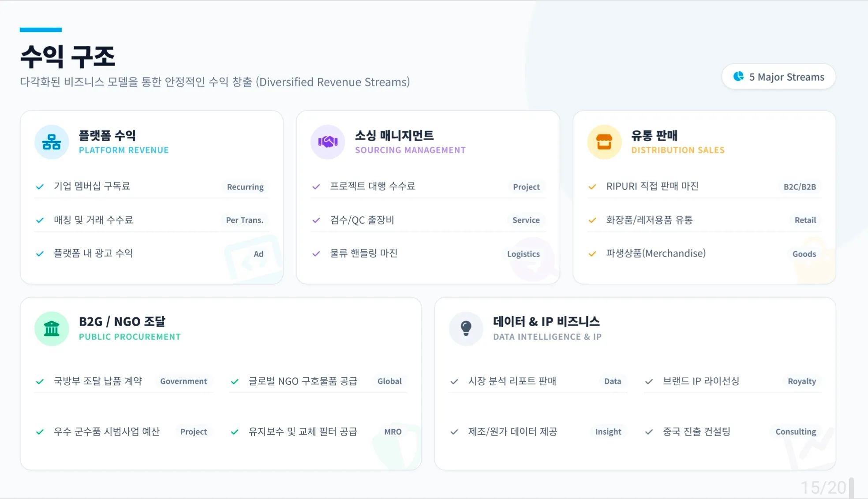
Task: Click the Diversified Revenue Streams subtitle
Action: (x=215, y=82)
